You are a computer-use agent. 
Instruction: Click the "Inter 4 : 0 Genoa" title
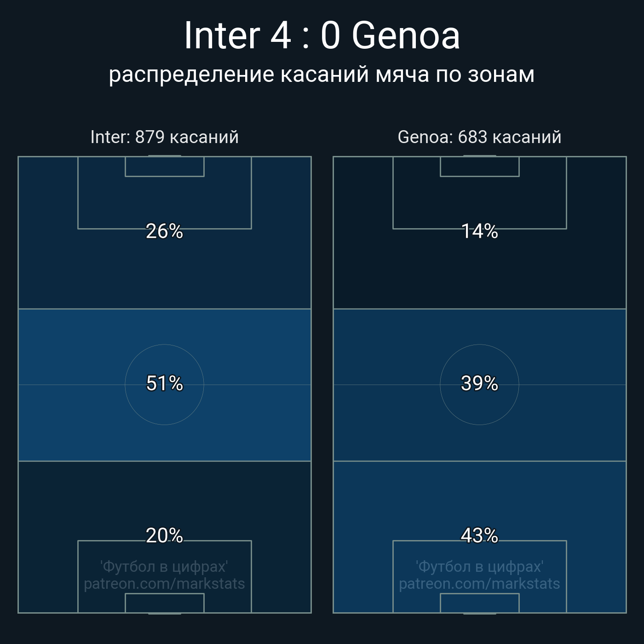coord(322,35)
